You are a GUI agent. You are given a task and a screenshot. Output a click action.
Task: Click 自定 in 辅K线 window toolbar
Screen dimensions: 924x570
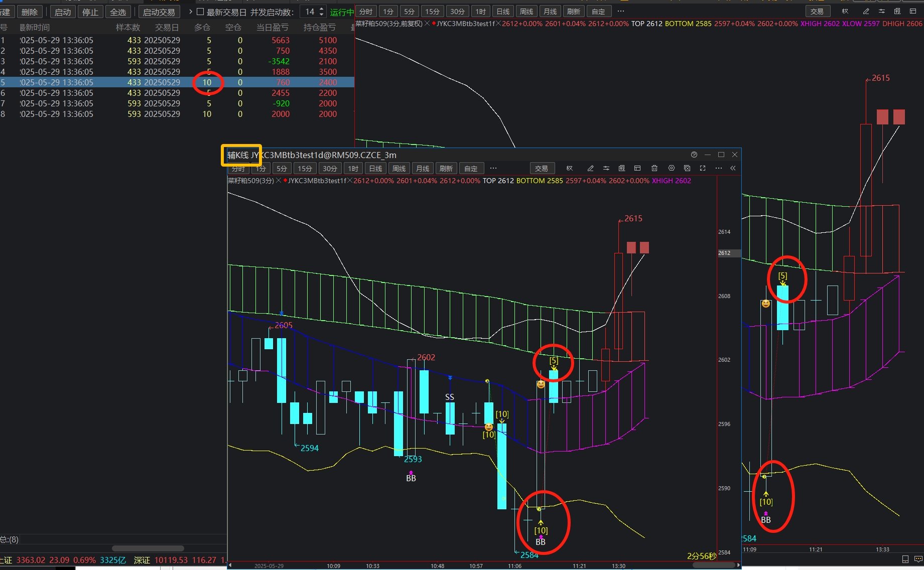(x=471, y=169)
